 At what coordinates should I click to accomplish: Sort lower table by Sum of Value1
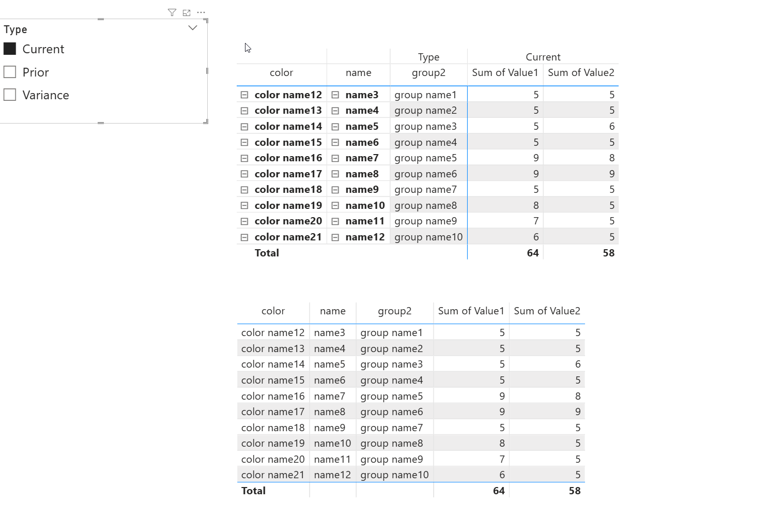[471, 311]
